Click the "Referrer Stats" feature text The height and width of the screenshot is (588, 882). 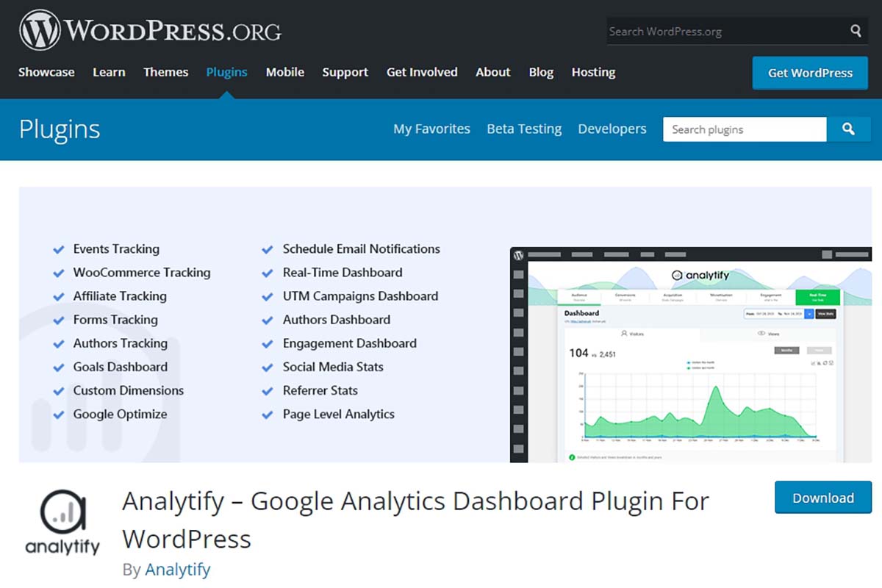[320, 390]
